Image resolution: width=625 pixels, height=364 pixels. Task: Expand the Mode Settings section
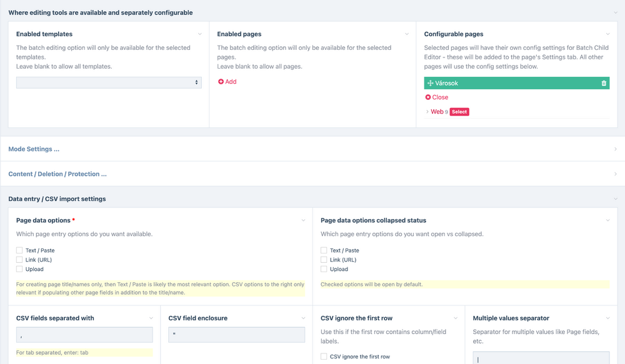(x=34, y=149)
